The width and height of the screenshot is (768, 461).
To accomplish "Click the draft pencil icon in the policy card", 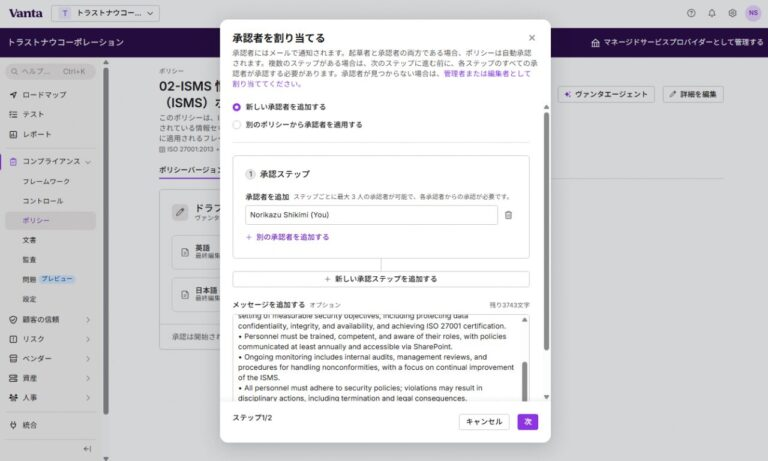I will pos(180,212).
